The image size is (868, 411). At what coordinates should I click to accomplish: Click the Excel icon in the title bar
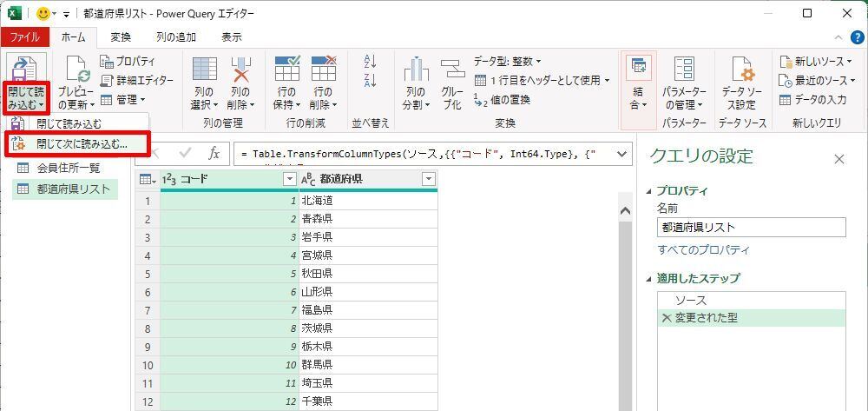pos(15,13)
